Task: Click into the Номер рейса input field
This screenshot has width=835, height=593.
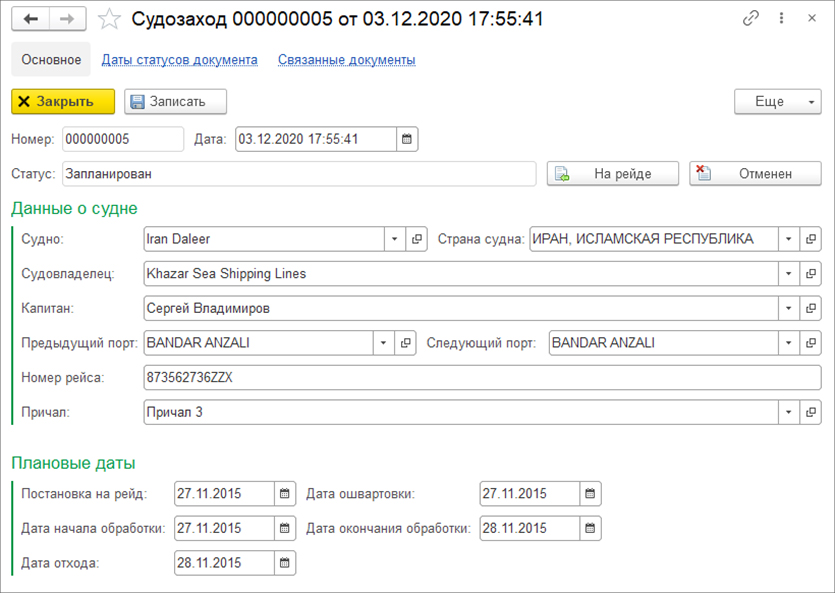Action: tap(480, 378)
